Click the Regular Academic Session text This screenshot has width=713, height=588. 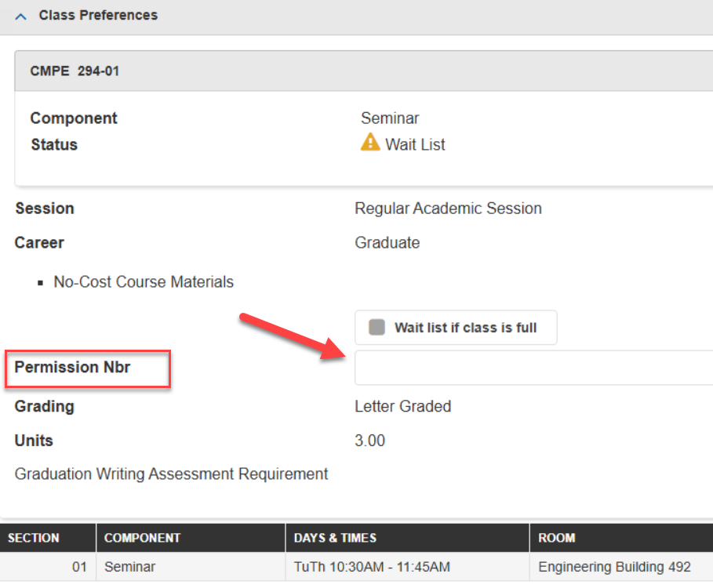click(448, 208)
